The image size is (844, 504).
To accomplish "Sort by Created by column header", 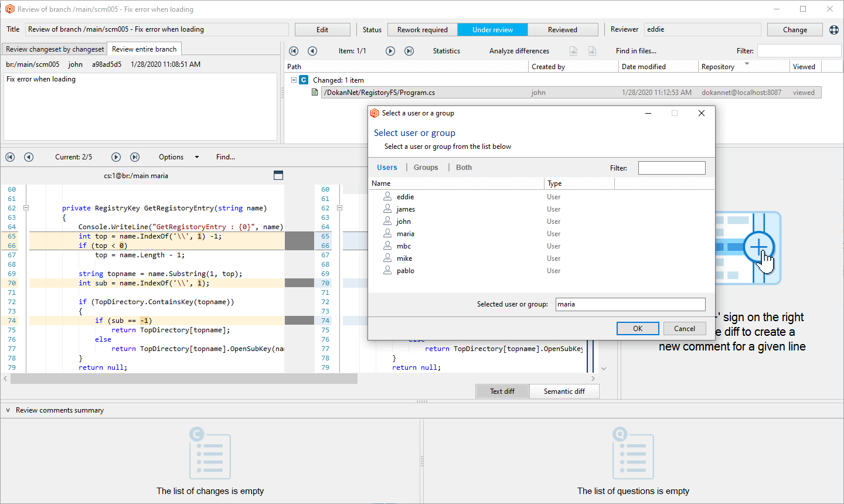I will [573, 67].
